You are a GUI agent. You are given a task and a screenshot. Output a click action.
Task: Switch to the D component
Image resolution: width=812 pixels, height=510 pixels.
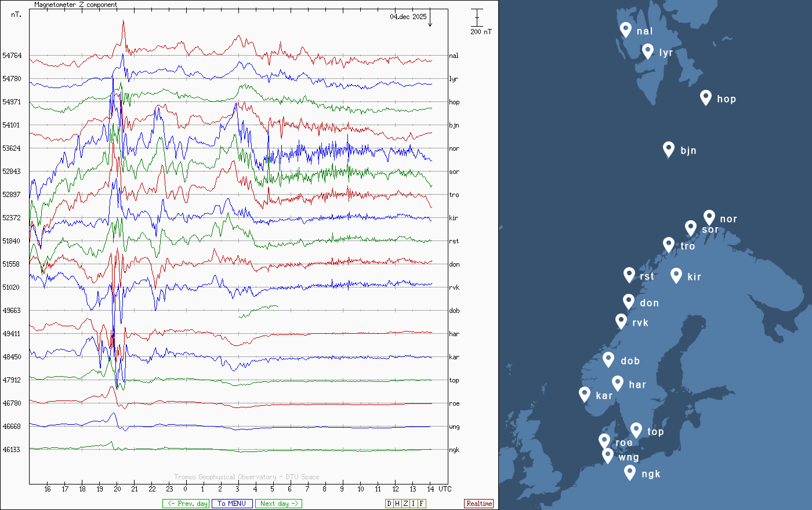(389, 504)
